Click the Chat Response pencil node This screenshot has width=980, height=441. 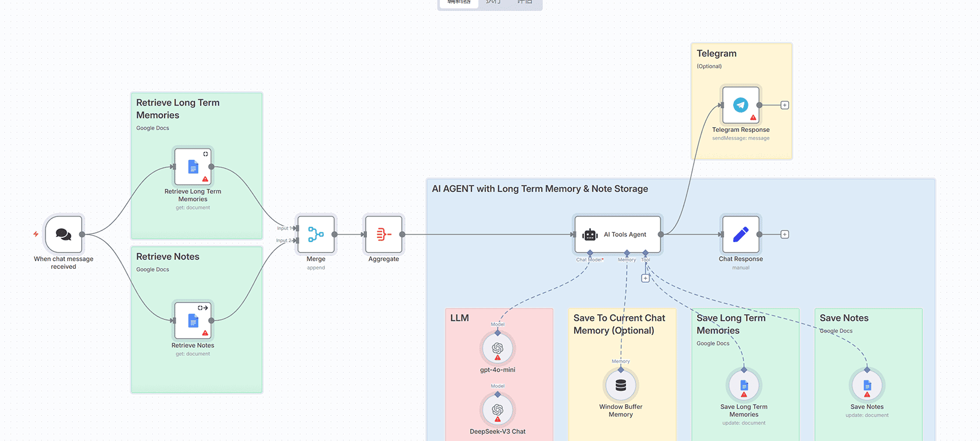click(740, 235)
